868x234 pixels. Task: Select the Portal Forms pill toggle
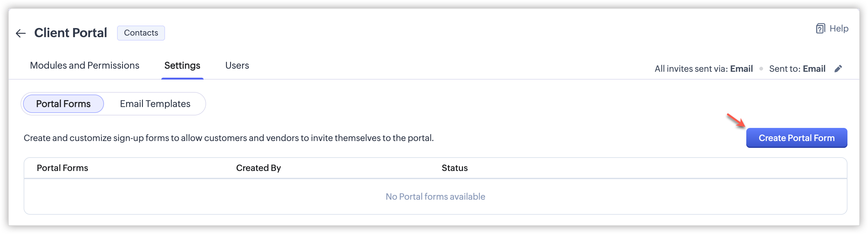(63, 104)
